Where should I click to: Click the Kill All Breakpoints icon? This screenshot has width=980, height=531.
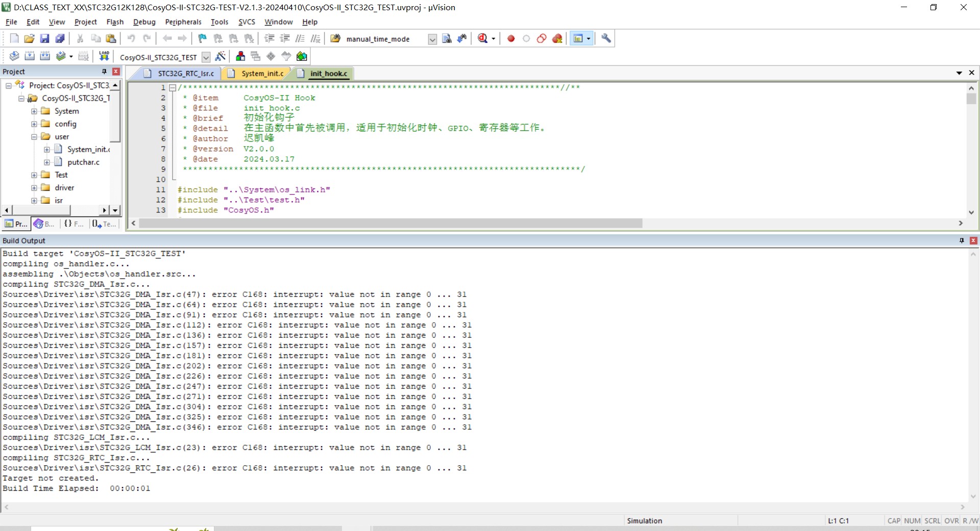[557, 39]
